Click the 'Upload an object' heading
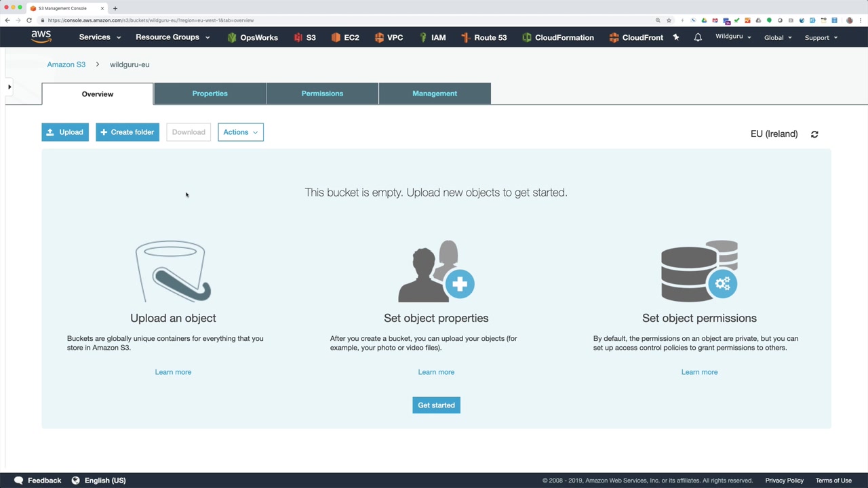Viewport: 868px width, 488px height. tap(173, 318)
